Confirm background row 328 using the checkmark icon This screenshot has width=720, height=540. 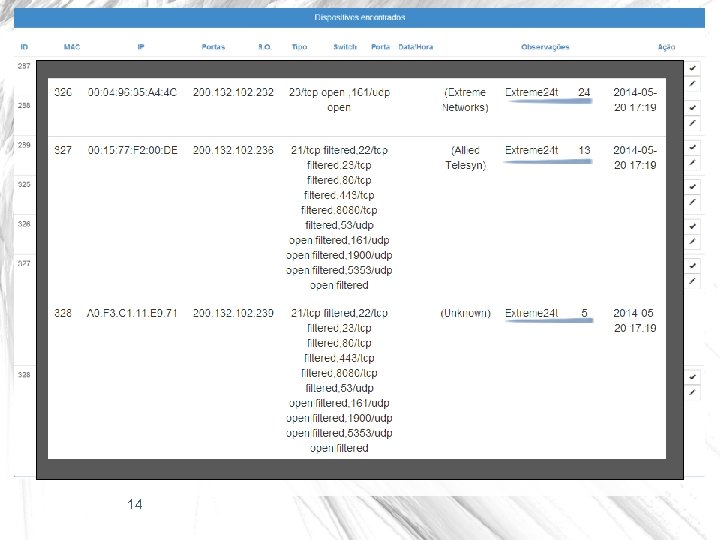[x=692, y=377]
